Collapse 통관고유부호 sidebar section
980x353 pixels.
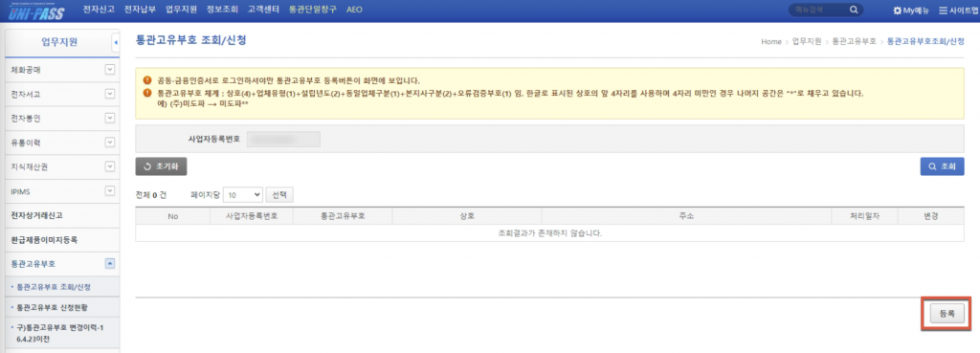coord(110,264)
